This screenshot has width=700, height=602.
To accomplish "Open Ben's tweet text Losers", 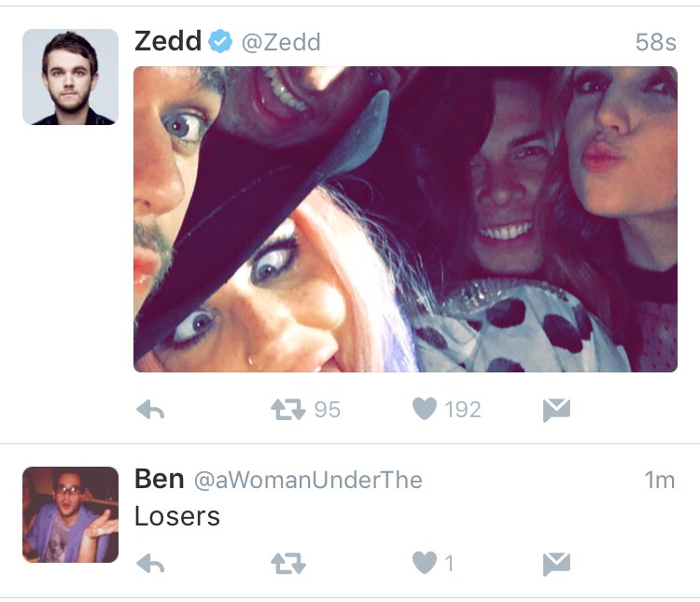I will coord(177,516).
